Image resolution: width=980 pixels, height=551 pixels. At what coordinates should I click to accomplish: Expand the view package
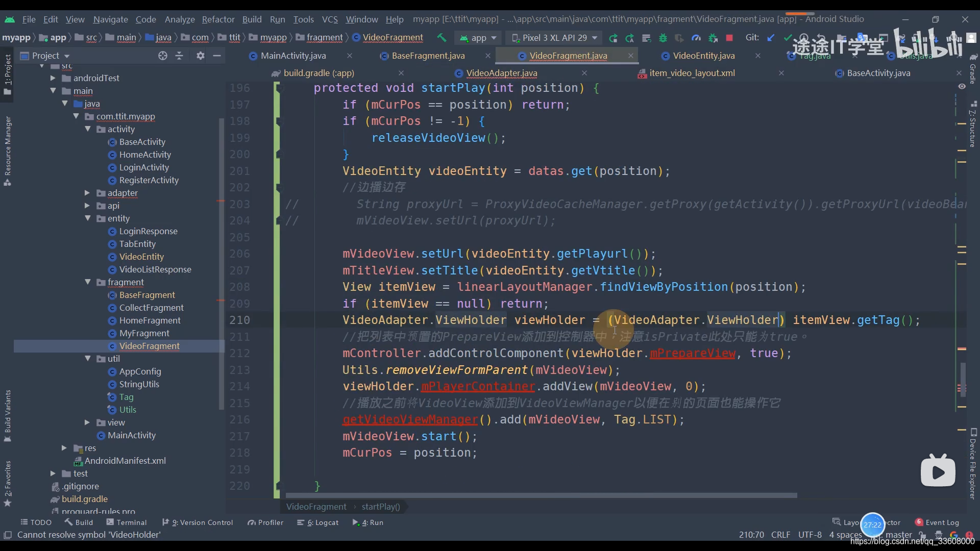click(87, 422)
